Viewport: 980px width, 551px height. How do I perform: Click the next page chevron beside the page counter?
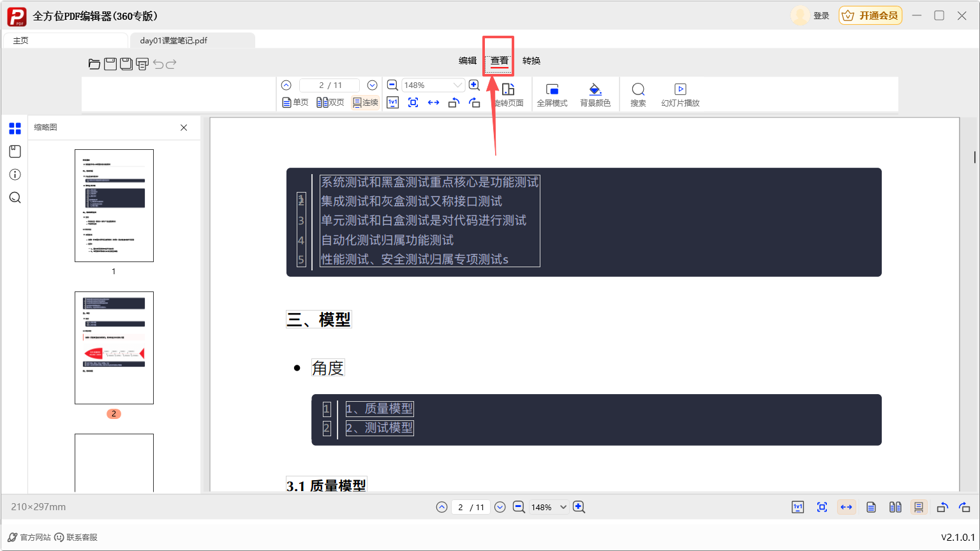[372, 85]
